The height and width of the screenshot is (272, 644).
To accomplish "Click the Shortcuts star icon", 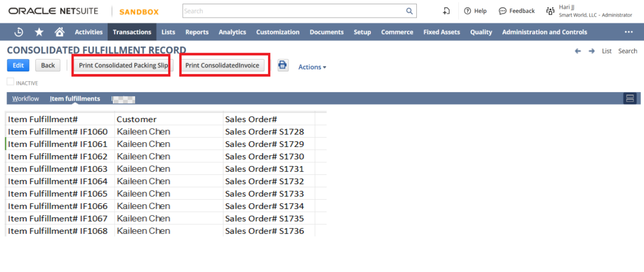I will pyautogui.click(x=39, y=32).
